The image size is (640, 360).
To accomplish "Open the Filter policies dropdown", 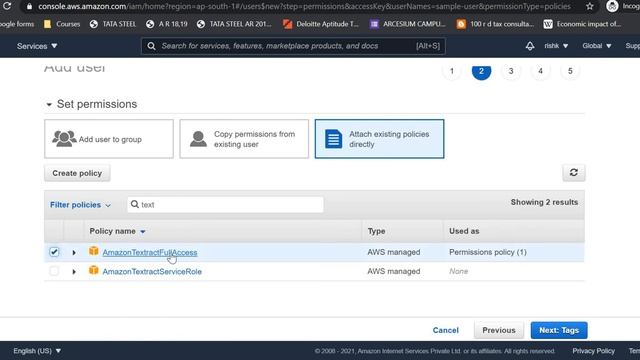I will [x=80, y=205].
